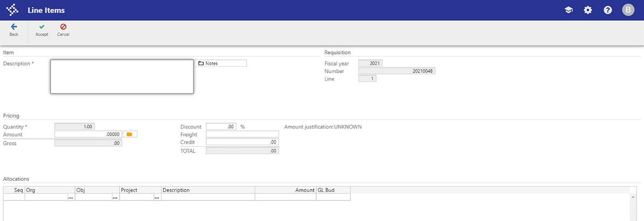This screenshot has height=221, width=644.
Task: Focus the Description text area
Action: coord(122,77)
